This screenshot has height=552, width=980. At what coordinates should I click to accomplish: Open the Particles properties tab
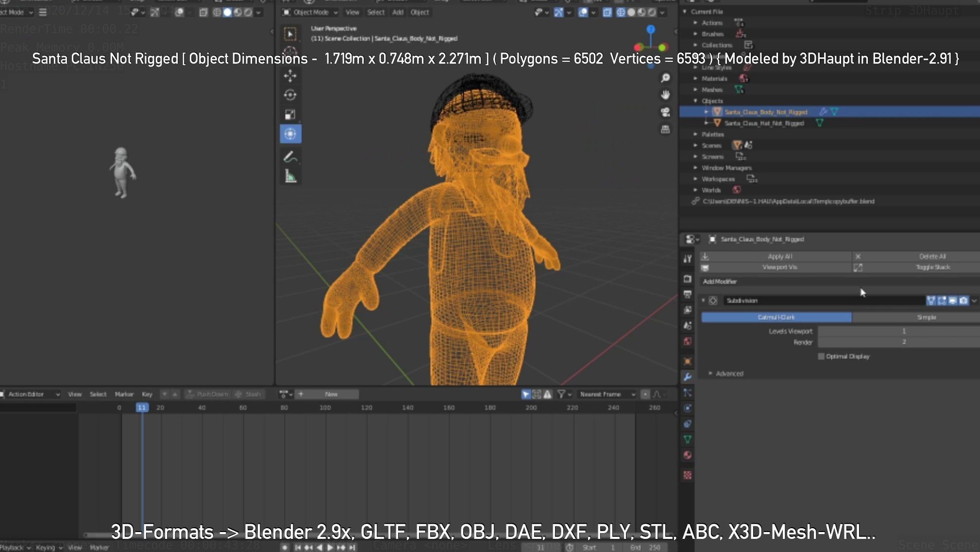(x=687, y=393)
